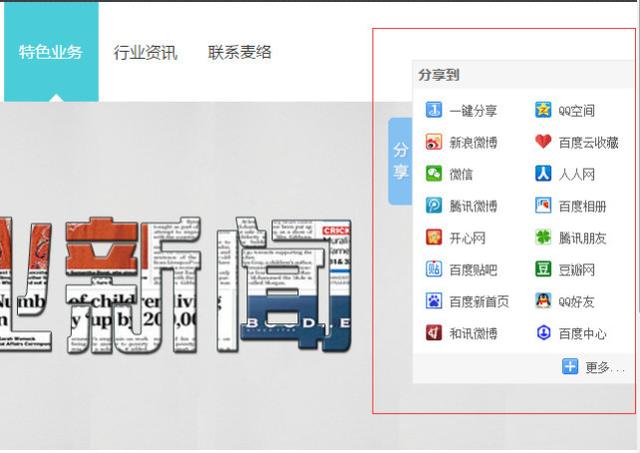The image size is (640, 453).
Task: Click the 人人网 text label
Action: 576,174
